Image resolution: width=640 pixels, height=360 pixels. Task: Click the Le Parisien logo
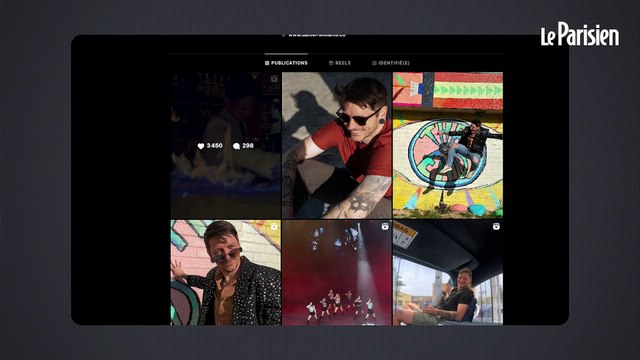(580, 34)
